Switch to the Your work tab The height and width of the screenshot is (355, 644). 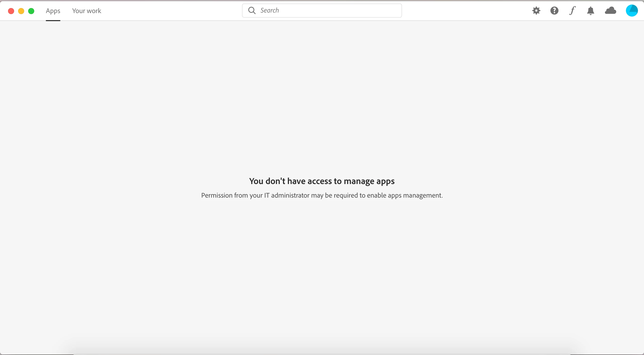tap(87, 11)
